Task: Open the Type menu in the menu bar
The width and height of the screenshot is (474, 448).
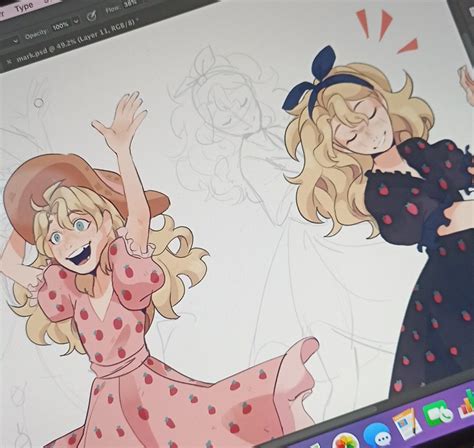Action: 24,7
